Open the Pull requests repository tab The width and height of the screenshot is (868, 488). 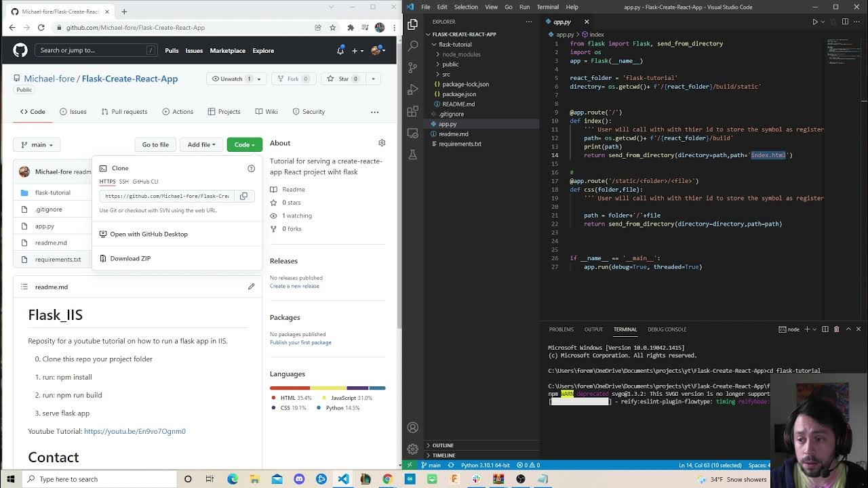point(124,112)
